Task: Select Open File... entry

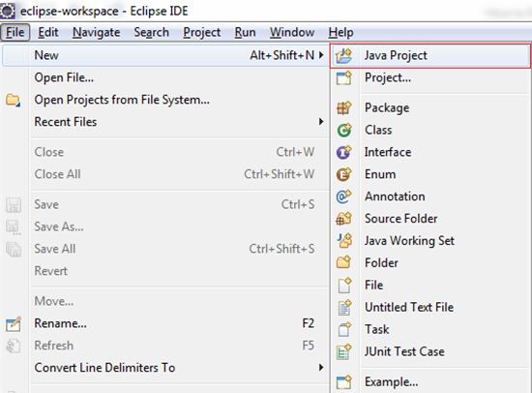Action: [x=165, y=77]
